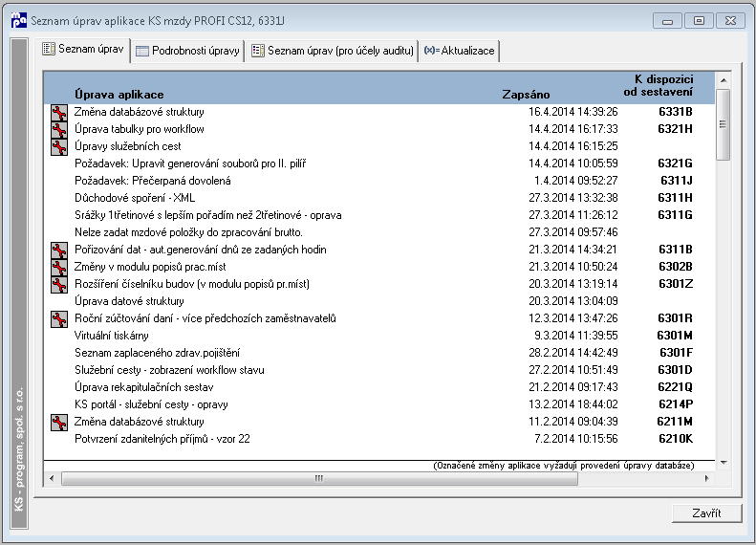Click wrench icon beside 11.2.2014 Změna databázové struktury

59,423
